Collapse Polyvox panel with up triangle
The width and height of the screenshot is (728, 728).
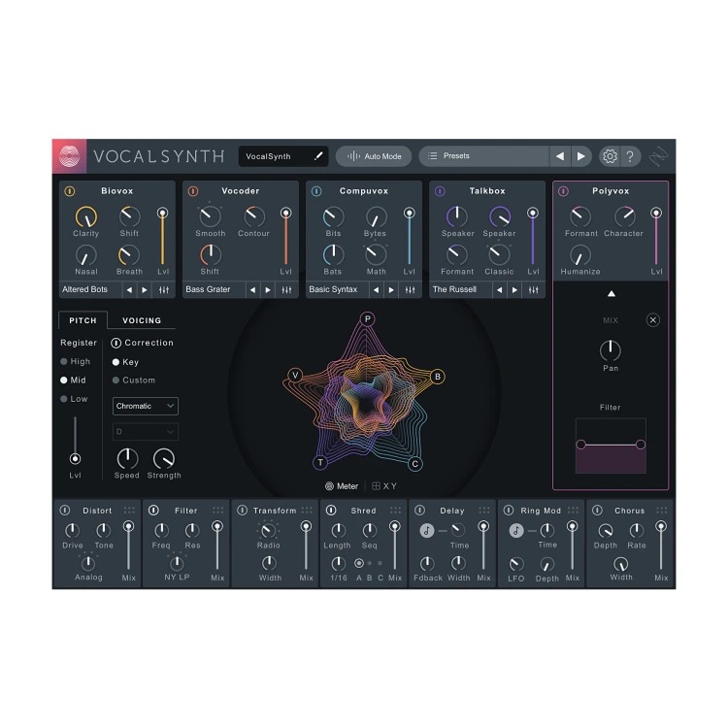pyautogui.click(x=612, y=293)
